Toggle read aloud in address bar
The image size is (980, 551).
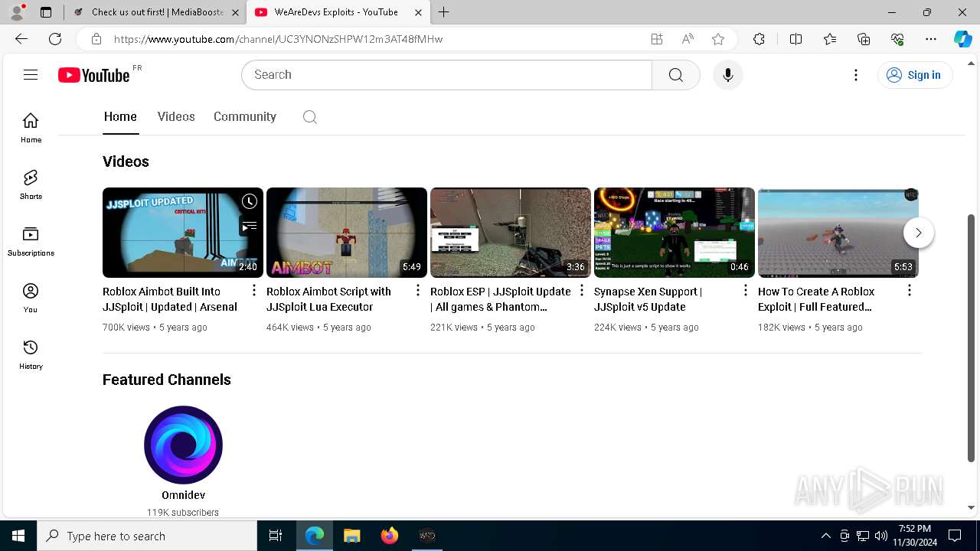688,39
